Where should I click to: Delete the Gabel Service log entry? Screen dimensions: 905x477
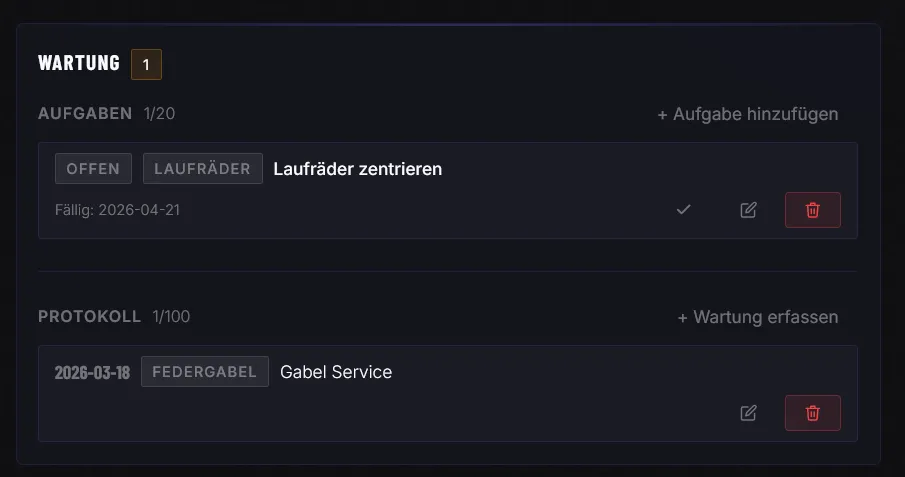pyautogui.click(x=812, y=413)
